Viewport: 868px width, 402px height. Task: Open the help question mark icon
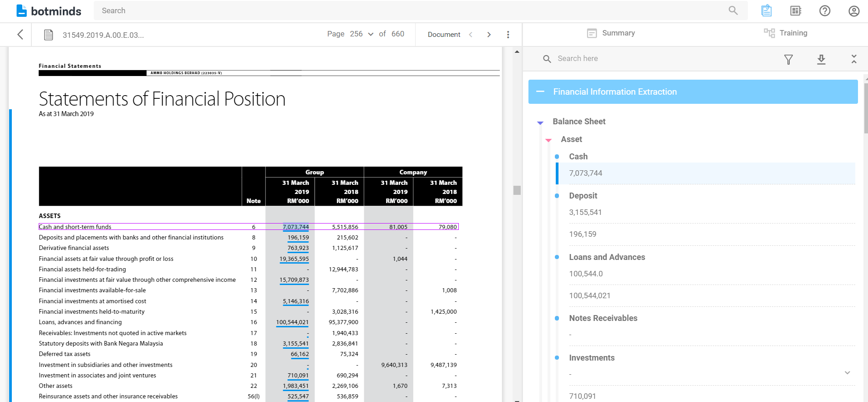(825, 10)
